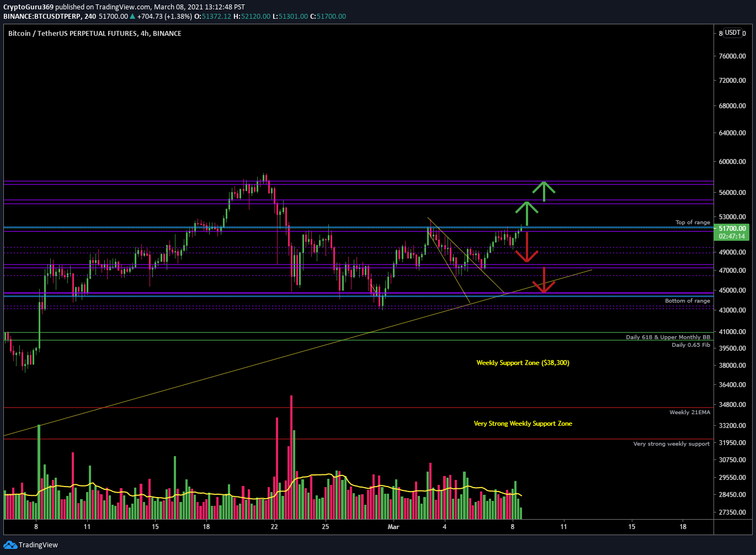Click 56000.00 on the price axis
756x555 pixels.
coord(731,193)
